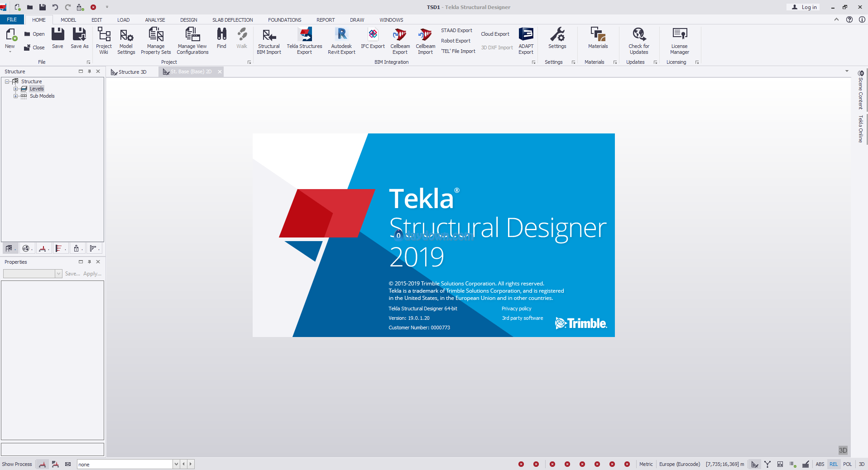Toggle ABS coordinate mode
This screenshot has width=868, height=470.
tap(820, 464)
